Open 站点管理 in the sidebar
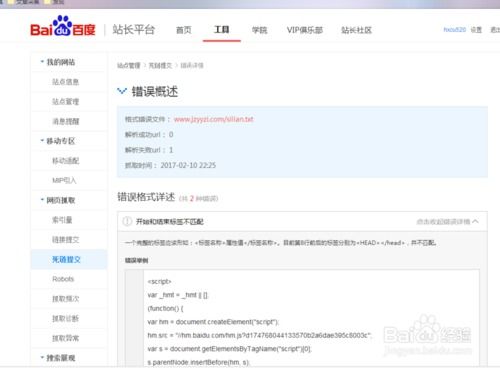The image size is (500, 368). [x=66, y=101]
